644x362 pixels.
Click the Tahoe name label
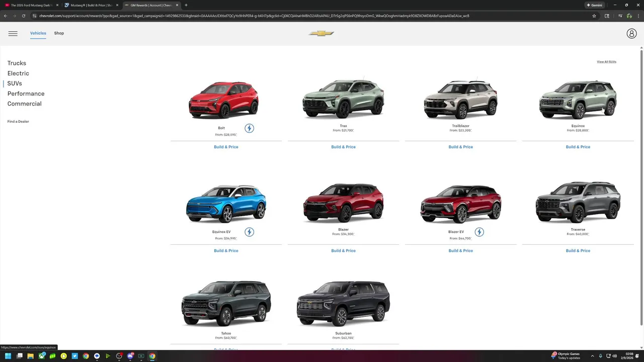coord(226,333)
